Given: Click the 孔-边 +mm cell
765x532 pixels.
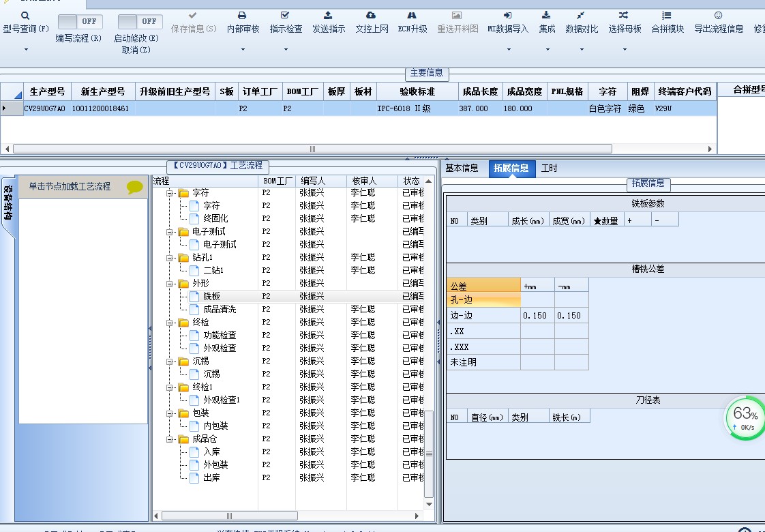Looking at the screenshot, I should coord(537,299).
